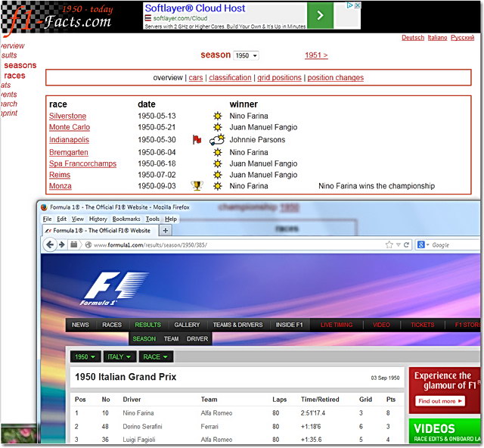
Task: Open Firefox Edit menu
Action: 61,219
